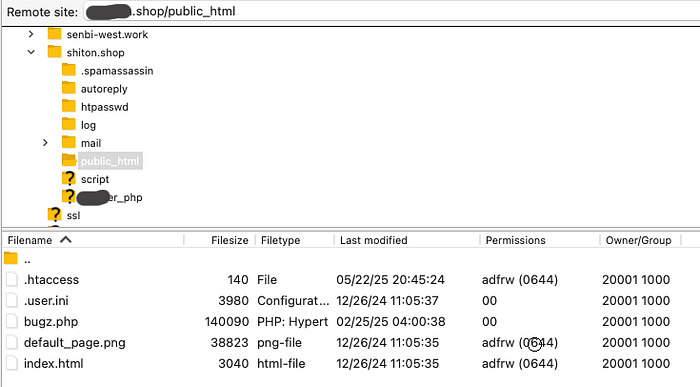Select shiton.shop in the tree
The width and height of the screenshot is (700, 387).
point(96,53)
